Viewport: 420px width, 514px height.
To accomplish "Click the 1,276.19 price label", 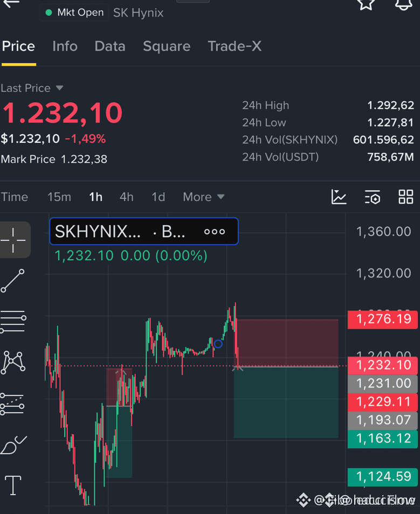I will (x=383, y=319).
